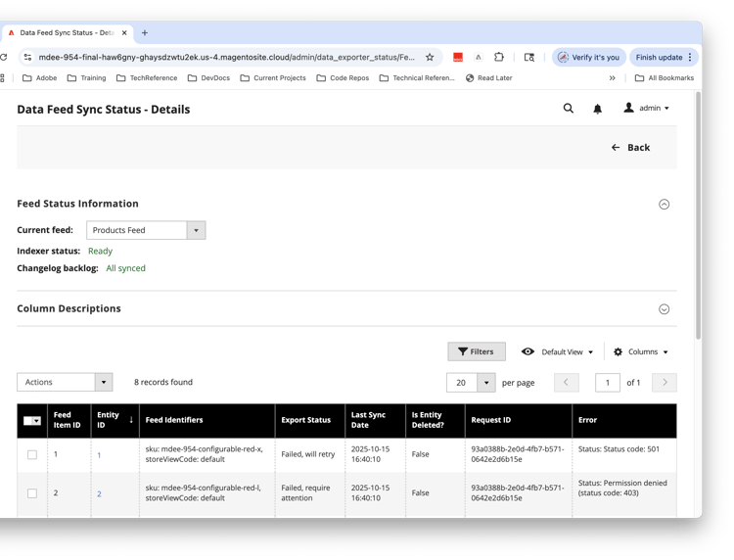Open the Code Repos bookmarks folder
Viewport: 734px width, 560px height.
tap(343, 78)
